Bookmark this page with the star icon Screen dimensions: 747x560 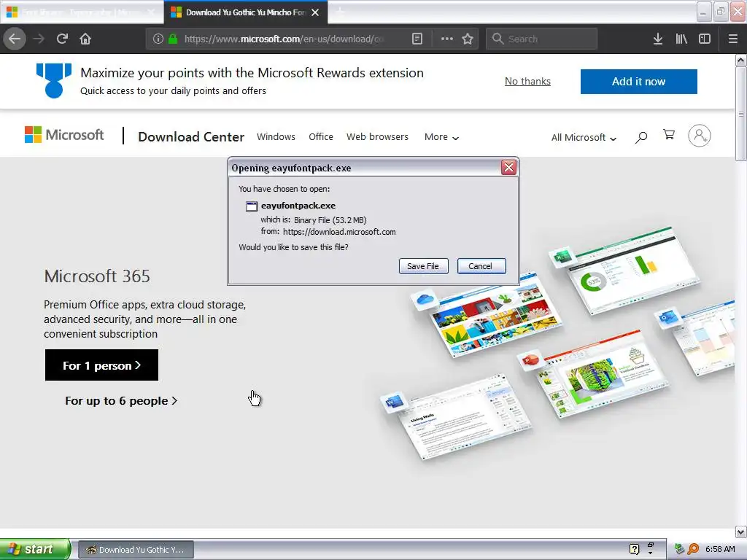pos(468,39)
